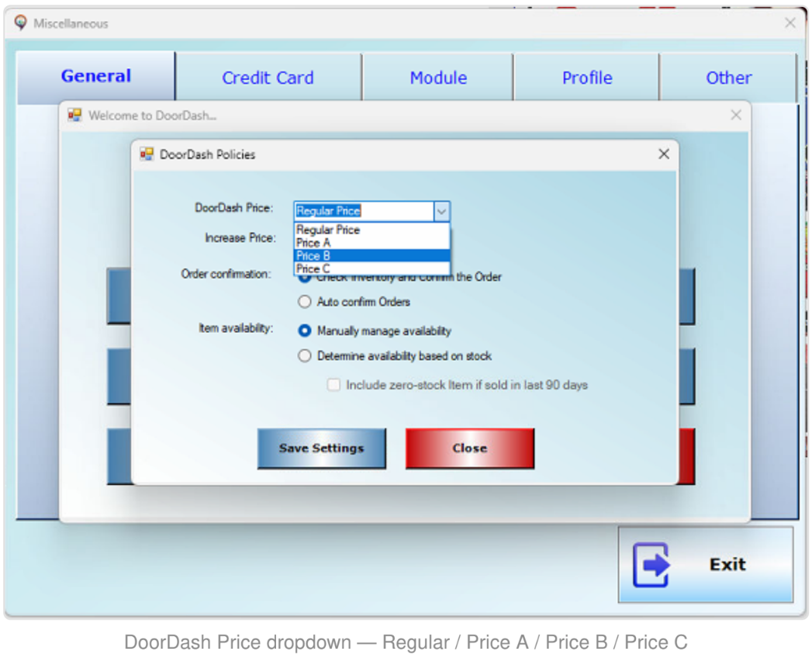812x658 pixels.
Task: Select Regular Price in the dropdown list
Action: pos(371,230)
